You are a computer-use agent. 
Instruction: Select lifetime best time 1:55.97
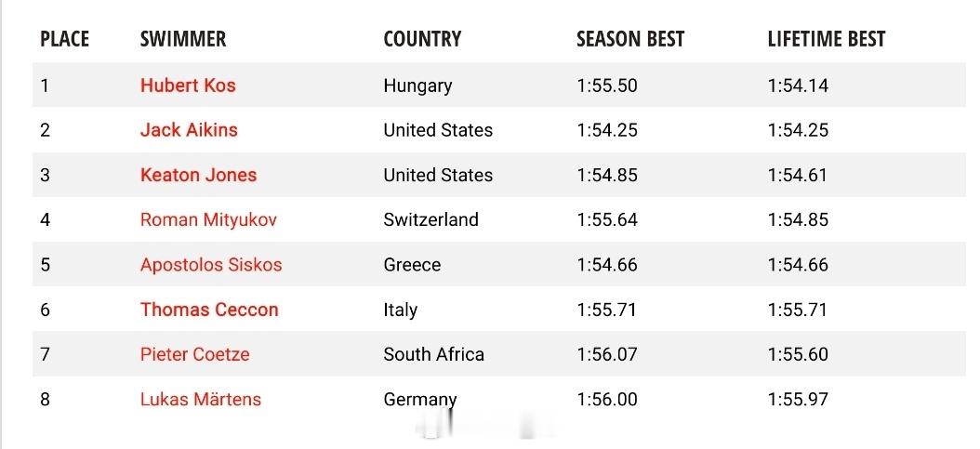coord(798,400)
